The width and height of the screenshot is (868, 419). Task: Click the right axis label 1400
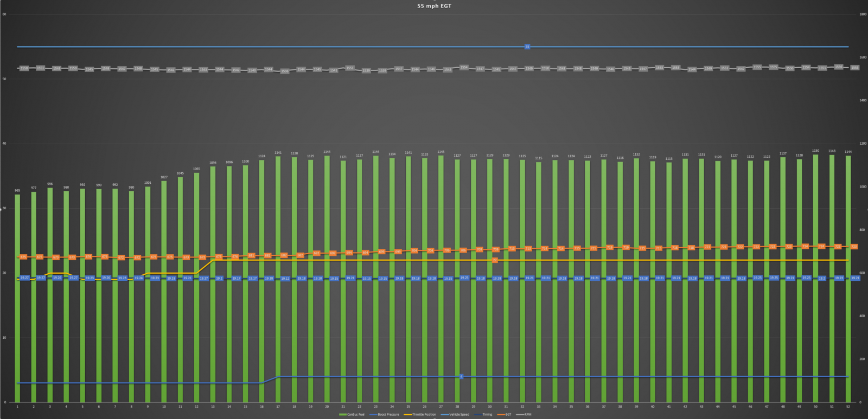click(863, 101)
